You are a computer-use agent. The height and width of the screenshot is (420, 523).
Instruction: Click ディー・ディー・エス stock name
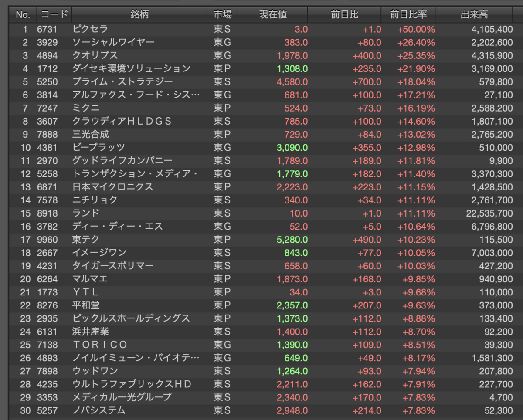118,226
